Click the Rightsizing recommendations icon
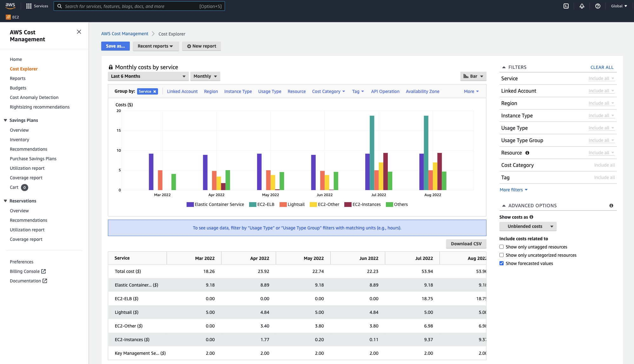634x364 pixels. 40,107
